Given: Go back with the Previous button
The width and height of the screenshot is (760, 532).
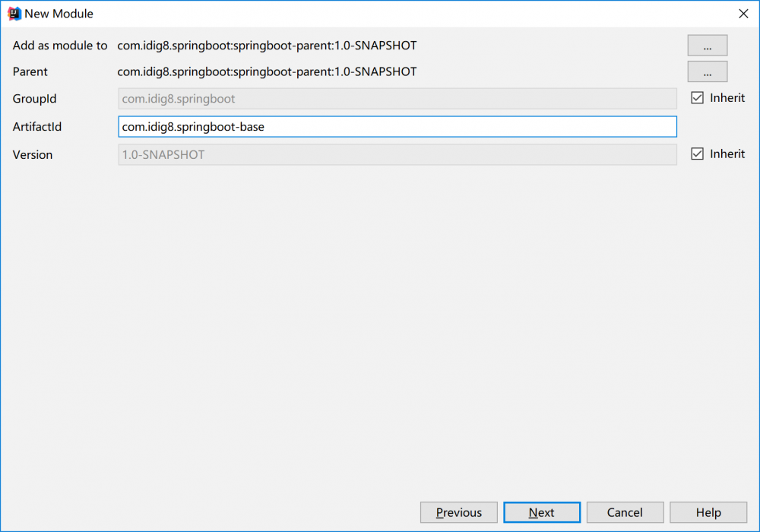Looking at the screenshot, I should click(458, 512).
